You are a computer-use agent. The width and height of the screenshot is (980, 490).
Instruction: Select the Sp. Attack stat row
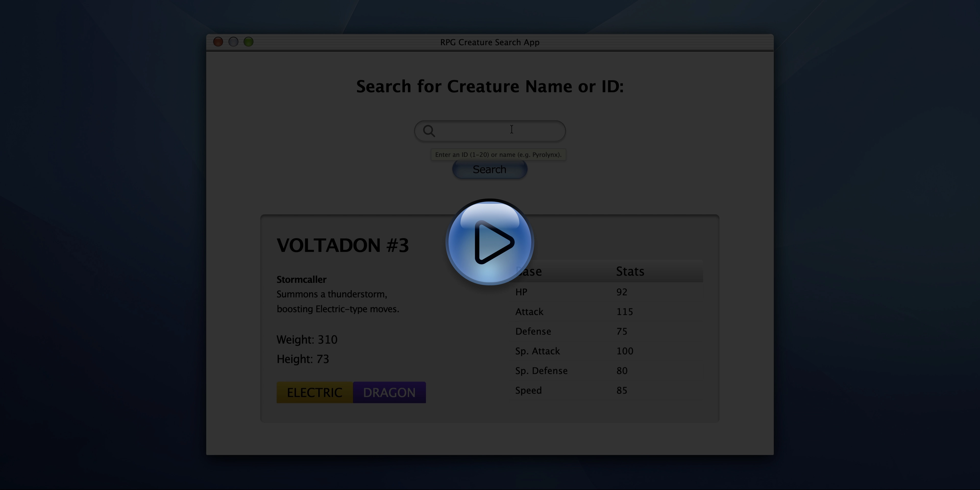pyautogui.click(x=537, y=351)
